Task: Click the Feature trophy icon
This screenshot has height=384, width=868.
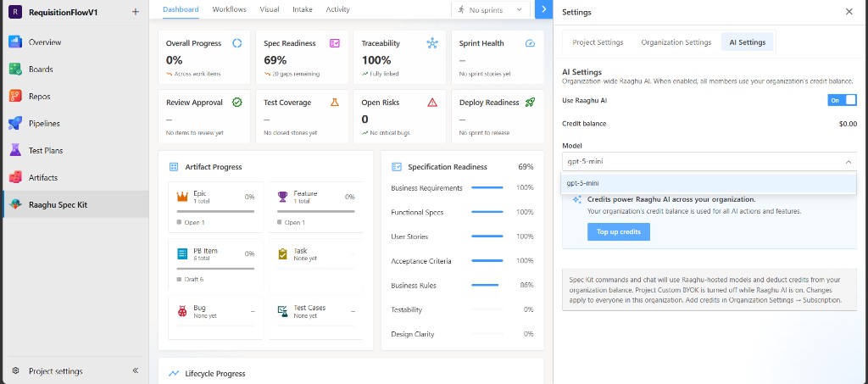Action: click(283, 197)
